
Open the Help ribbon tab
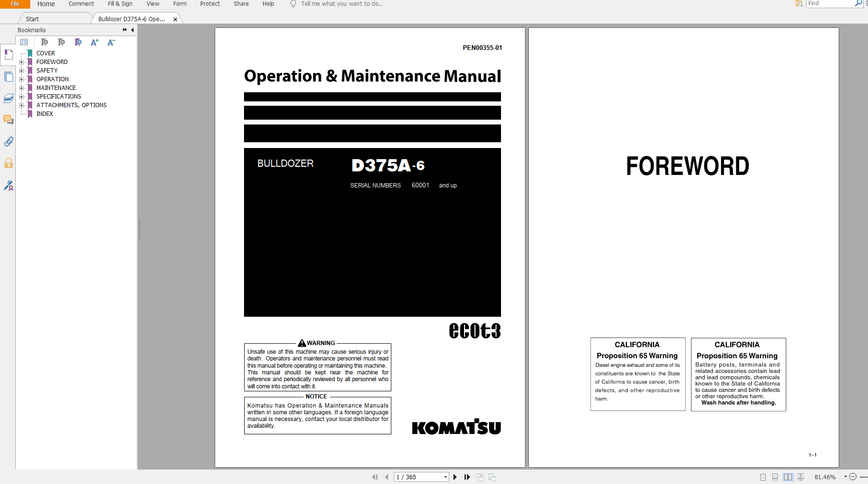(x=269, y=4)
